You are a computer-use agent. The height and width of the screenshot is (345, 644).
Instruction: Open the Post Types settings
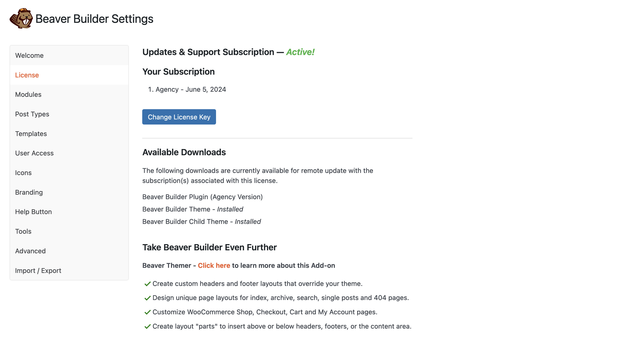pos(32,114)
